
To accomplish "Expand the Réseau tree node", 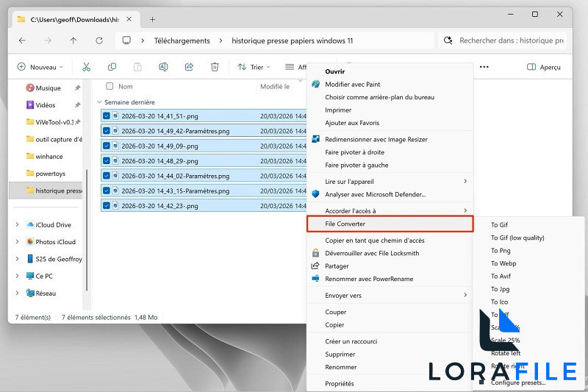I will [17, 293].
